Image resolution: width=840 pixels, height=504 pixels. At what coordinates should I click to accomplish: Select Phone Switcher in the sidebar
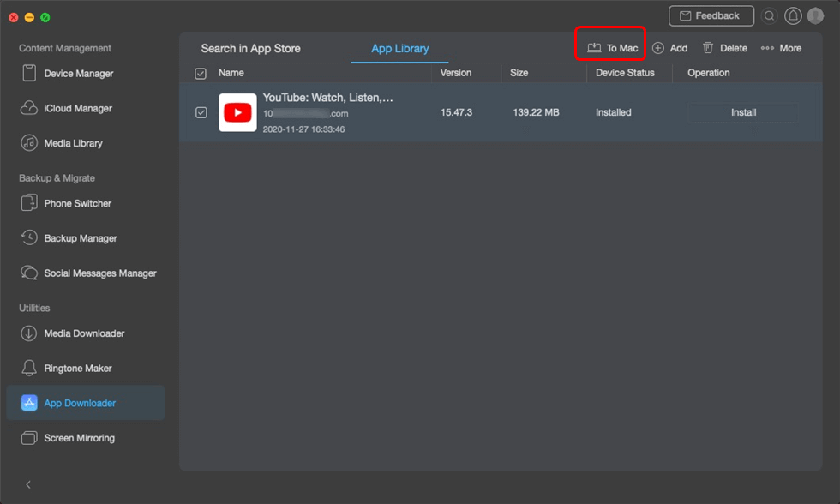(77, 204)
